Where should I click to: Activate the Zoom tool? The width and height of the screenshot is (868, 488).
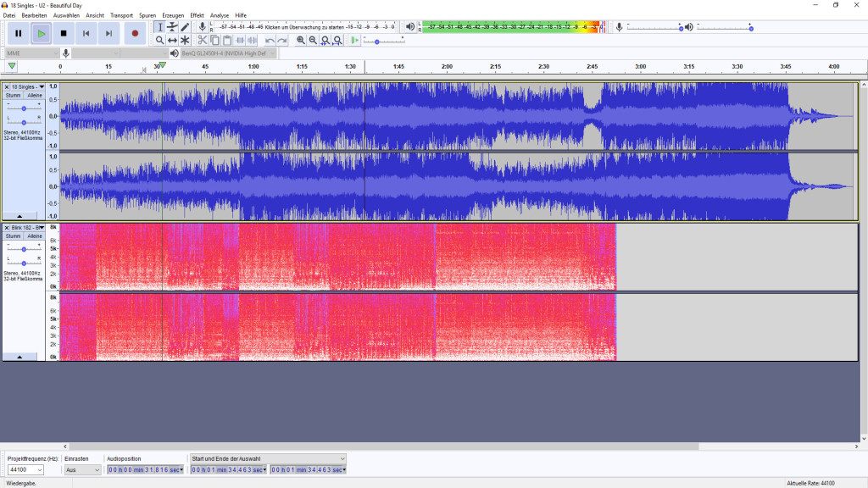[x=160, y=40]
